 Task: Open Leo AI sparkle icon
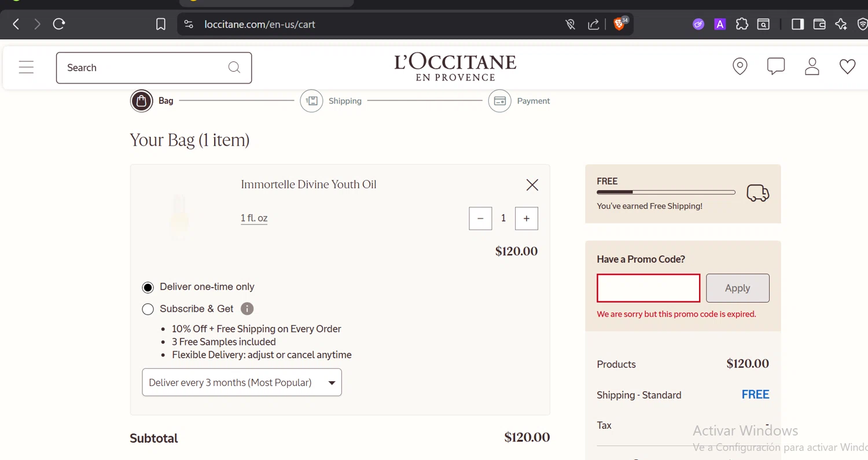click(841, 24)
